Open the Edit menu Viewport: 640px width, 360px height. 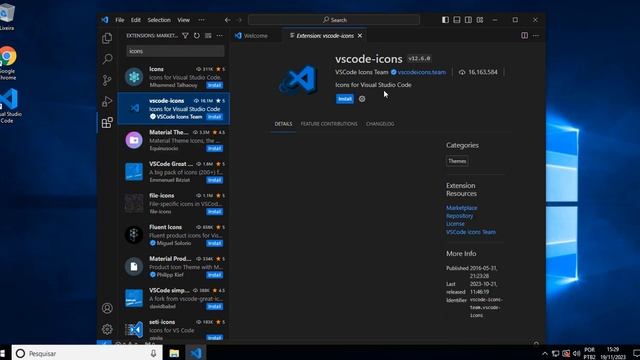point(136,20)
